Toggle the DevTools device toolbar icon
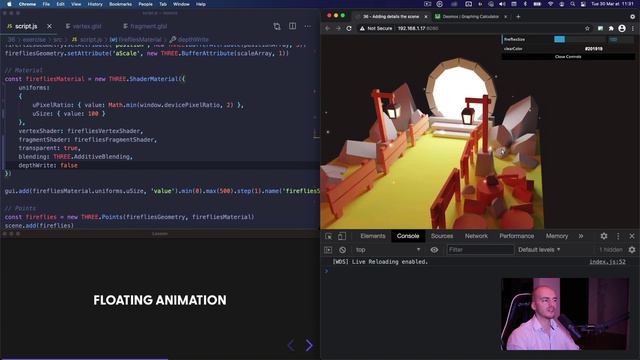The image size is (640, 360). [x=342, y=236]
